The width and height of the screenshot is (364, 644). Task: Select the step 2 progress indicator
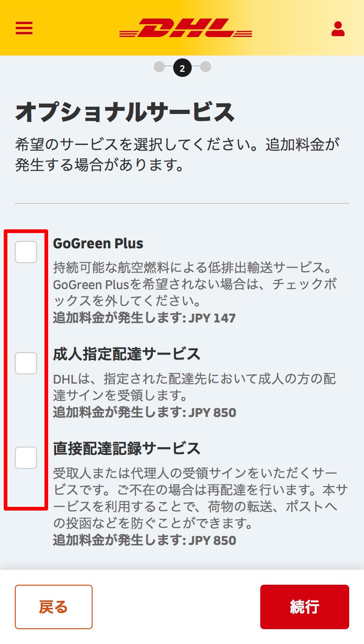[182, 68]
